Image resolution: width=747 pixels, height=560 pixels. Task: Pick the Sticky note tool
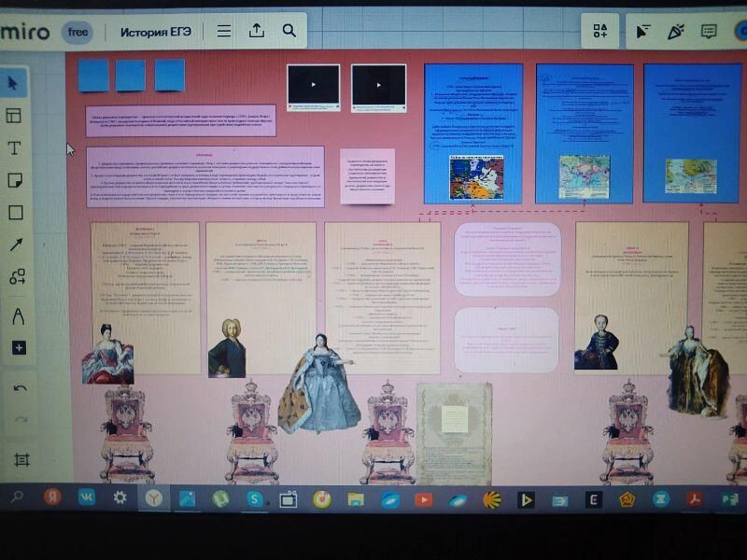pos(15,180)
